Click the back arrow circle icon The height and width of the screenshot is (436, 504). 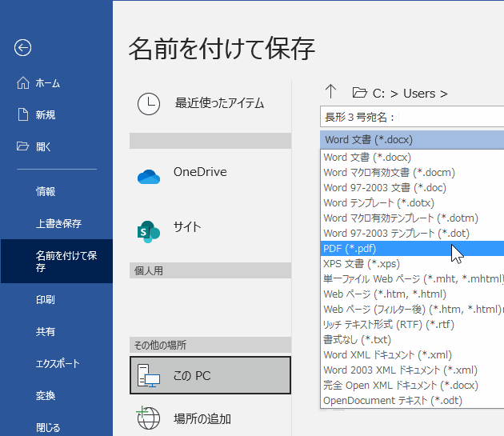[22, 48]
